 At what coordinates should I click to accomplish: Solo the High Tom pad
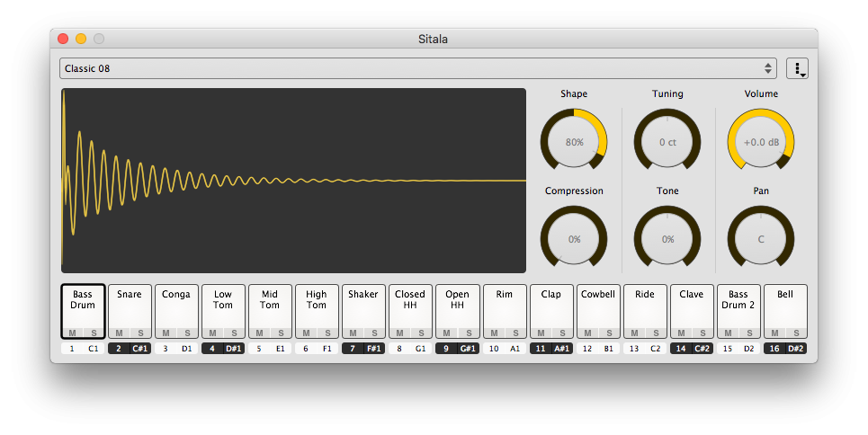[x=327, y=333]
